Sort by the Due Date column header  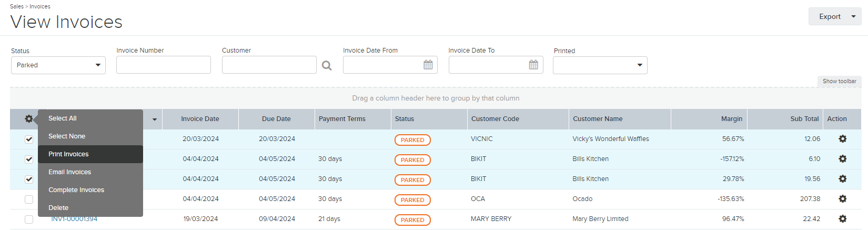coord(276,119)
